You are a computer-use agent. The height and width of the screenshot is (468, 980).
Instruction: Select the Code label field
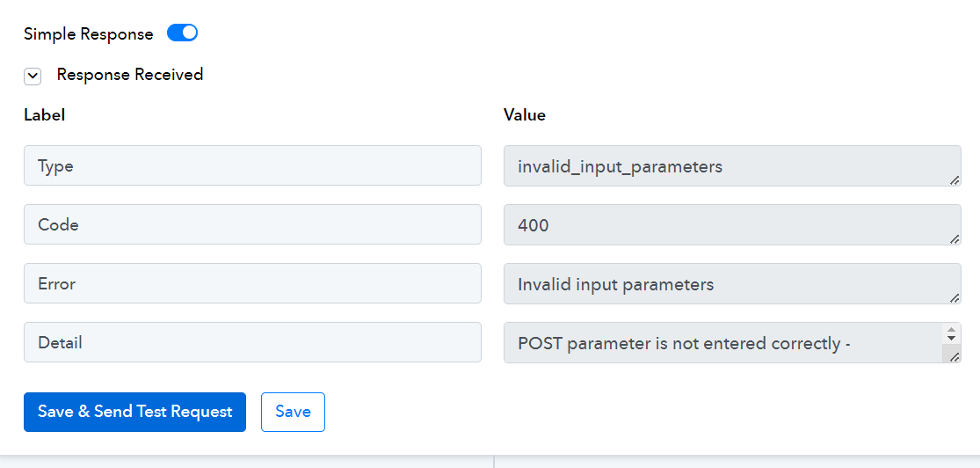pyautogui.click(x=252, y=224)
